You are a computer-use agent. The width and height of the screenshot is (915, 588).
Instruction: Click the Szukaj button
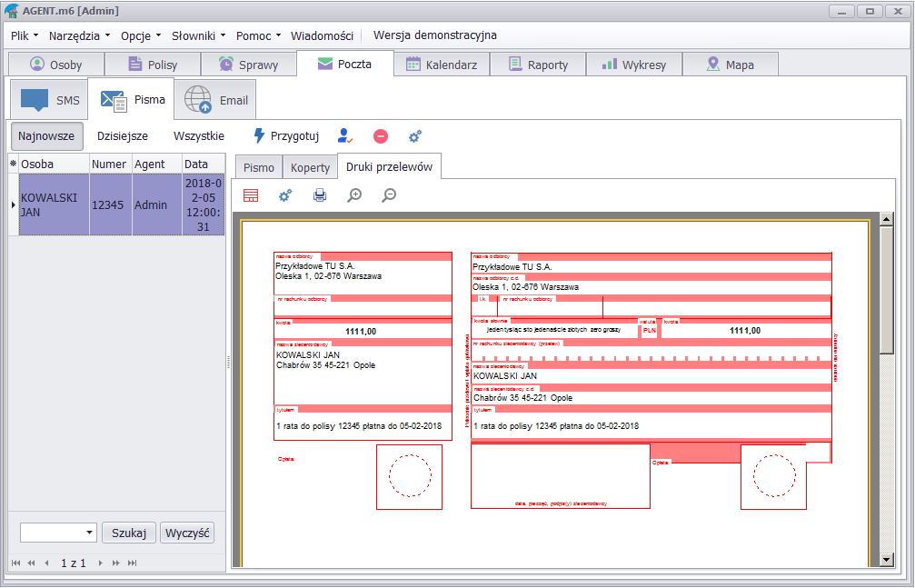[129, 533]
